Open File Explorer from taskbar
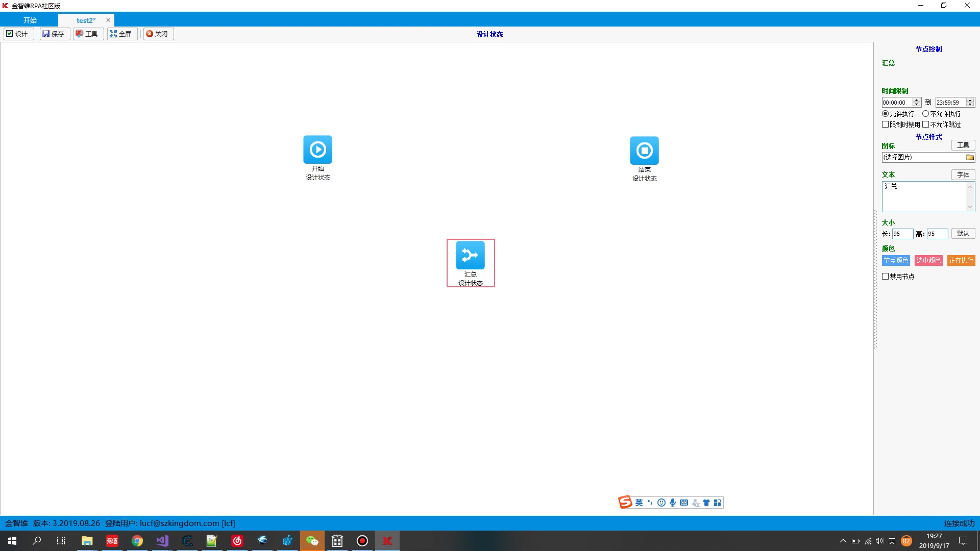 click(x=87, y=541)
